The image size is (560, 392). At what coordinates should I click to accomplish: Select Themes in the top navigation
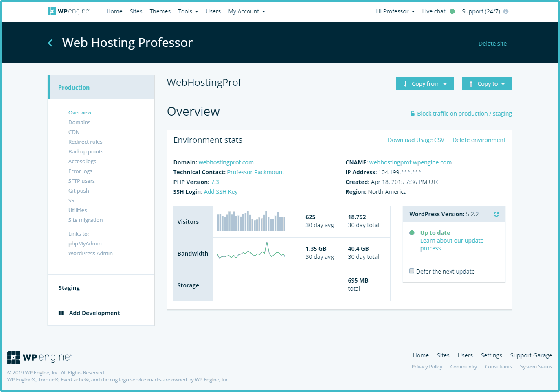(160, 11)
